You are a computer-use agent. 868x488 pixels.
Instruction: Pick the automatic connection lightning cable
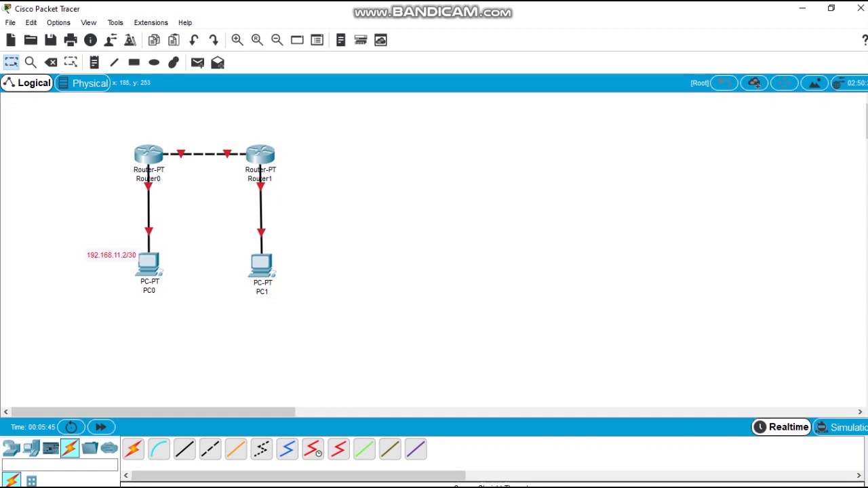click(133, 449)
